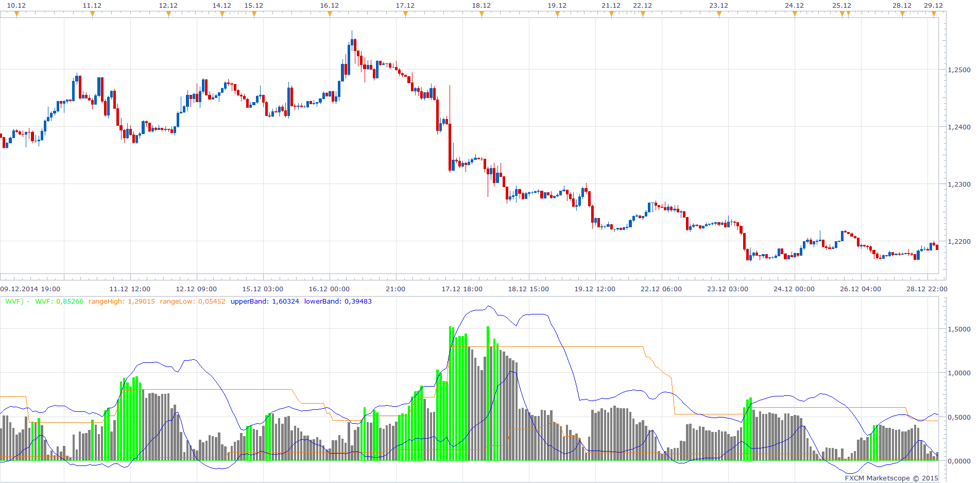Click the 19.12 12:00 time axis label
980x483 pixels.
pyautogui.click(x=595, y=289)
